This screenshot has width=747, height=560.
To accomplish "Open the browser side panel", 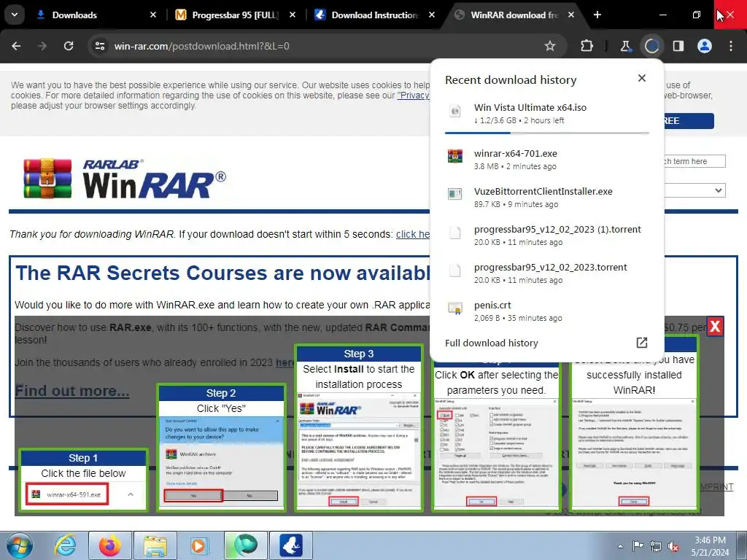I will [x=678, y=46].
